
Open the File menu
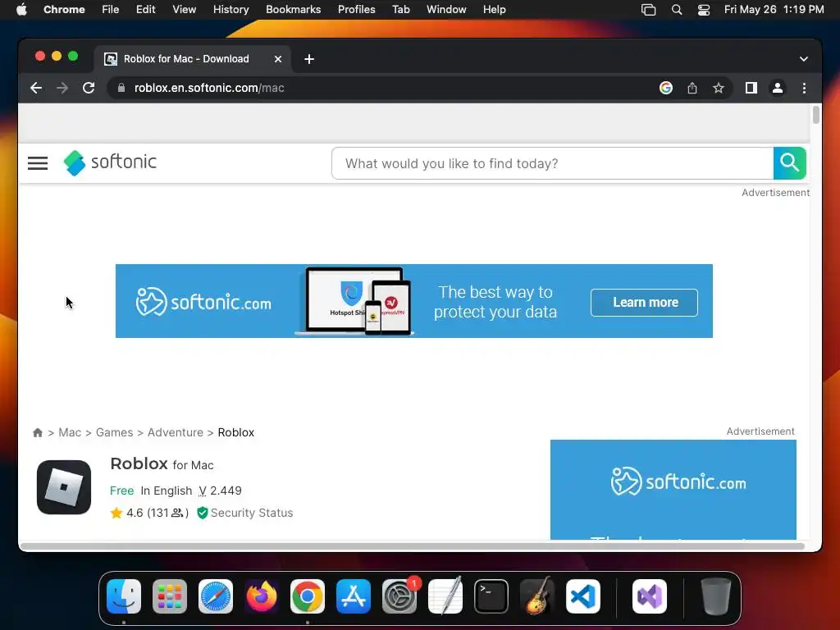pyautogui.click(x=111, y=10)
